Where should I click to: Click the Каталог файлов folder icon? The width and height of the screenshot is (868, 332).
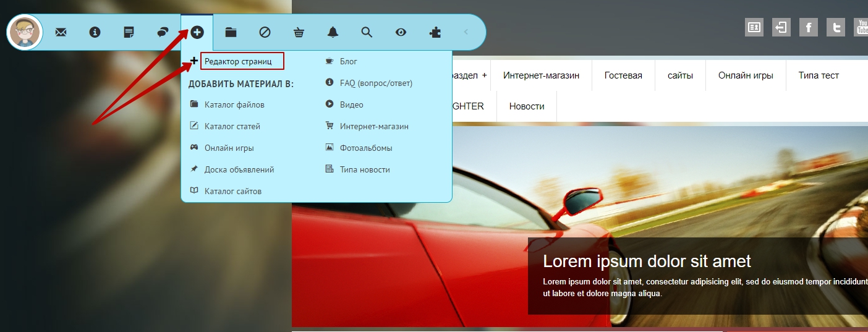pos(194,104)
